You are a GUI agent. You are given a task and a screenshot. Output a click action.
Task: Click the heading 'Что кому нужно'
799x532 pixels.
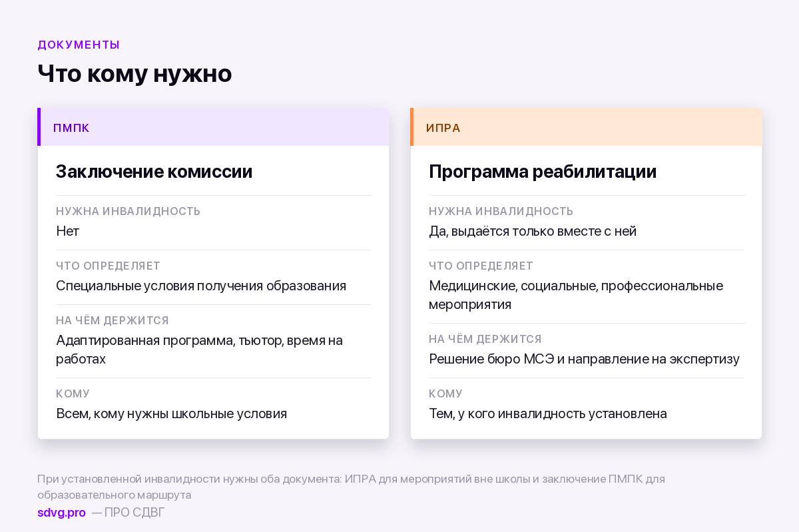[x=134, y=73]
